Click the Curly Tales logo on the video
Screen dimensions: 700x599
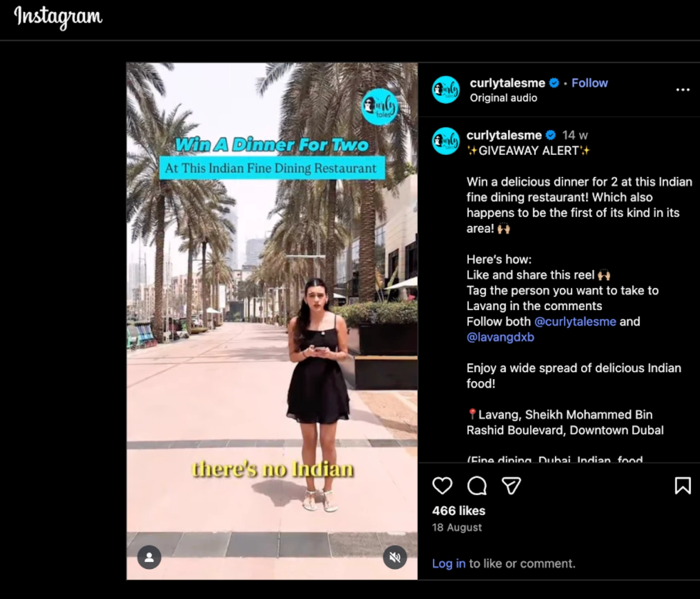click(x=380, y=106)
